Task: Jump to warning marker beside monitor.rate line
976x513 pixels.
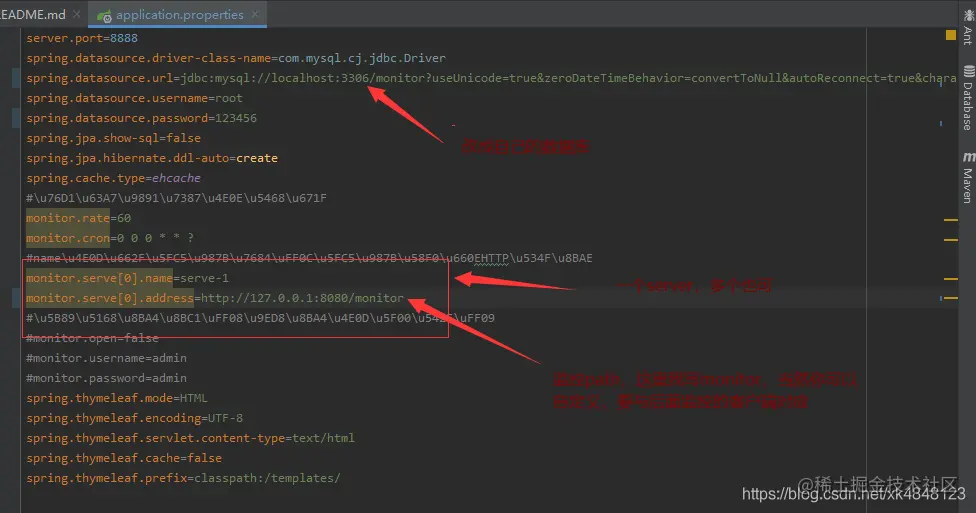Action: 950,220
